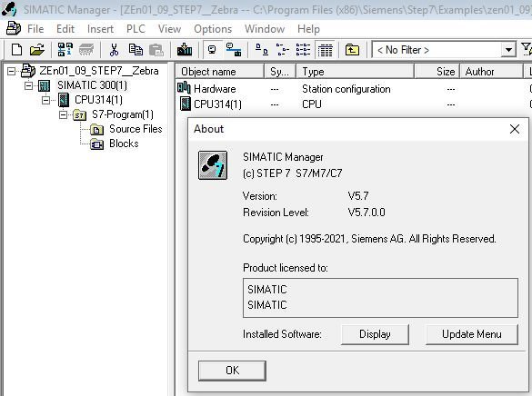532x396 pixels.
Task: Select the Hardware row name
Action: [x=215, y=89]
